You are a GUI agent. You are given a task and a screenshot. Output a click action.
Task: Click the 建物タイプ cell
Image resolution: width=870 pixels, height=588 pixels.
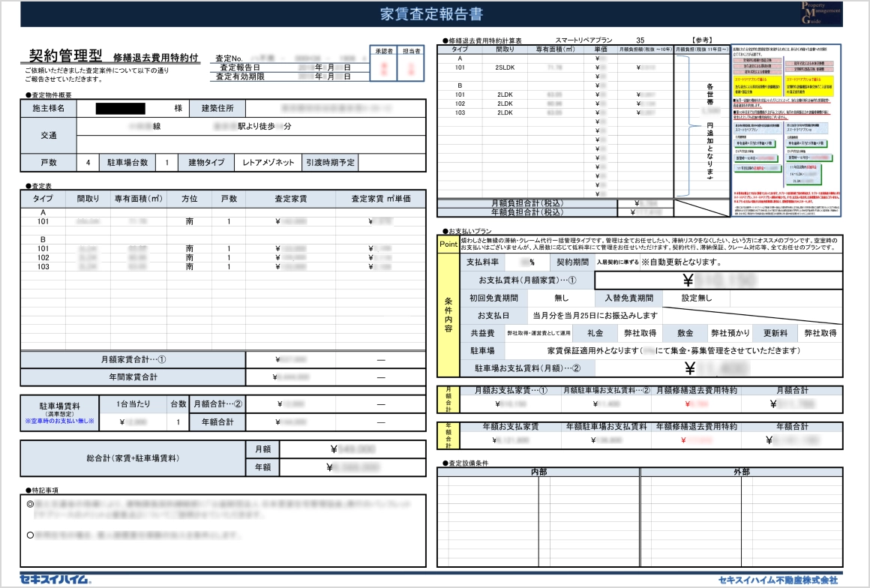(x=206, y=163)
